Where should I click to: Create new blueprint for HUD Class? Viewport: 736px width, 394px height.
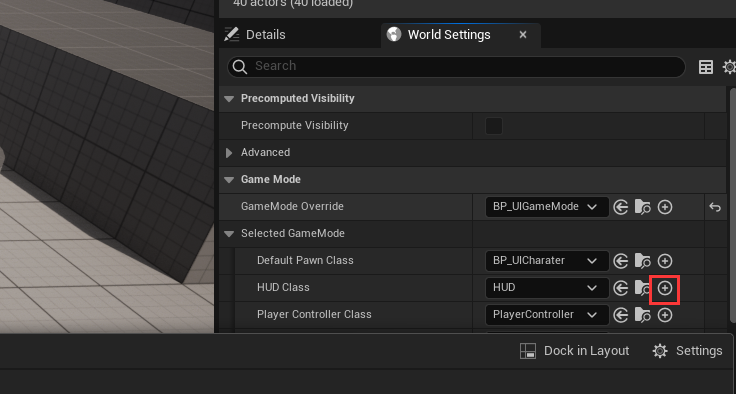click(x=665, y=288)
